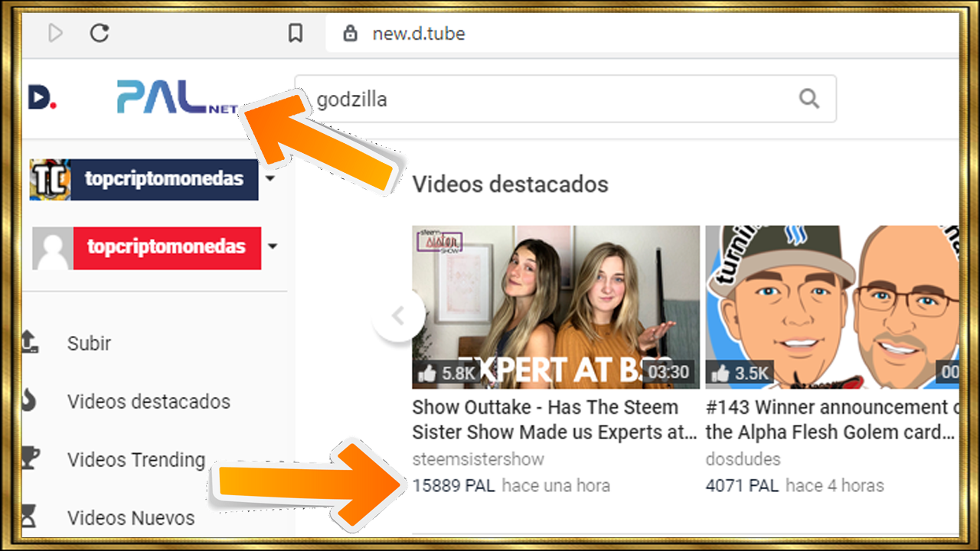The width and height of the screenshot is (980, 551).
Task: View site security info via padlock icon
Action: (351, 34)
